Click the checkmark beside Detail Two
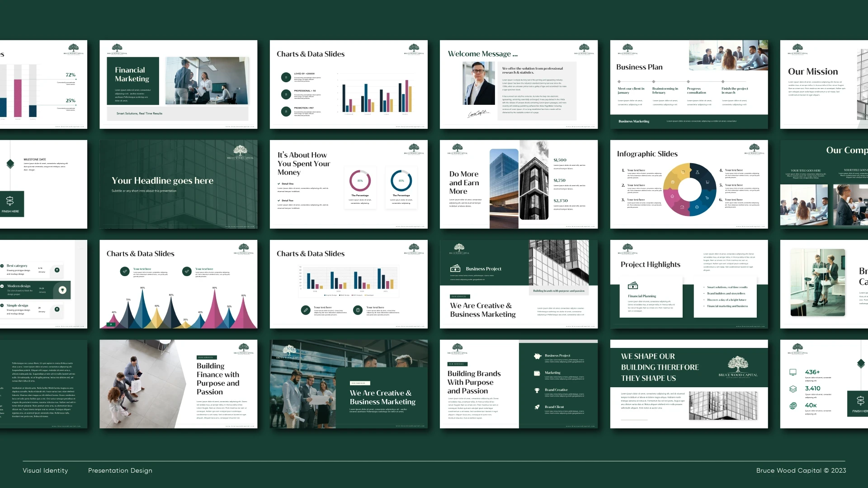Screen dimensions: 868x488 click(279, 201)
